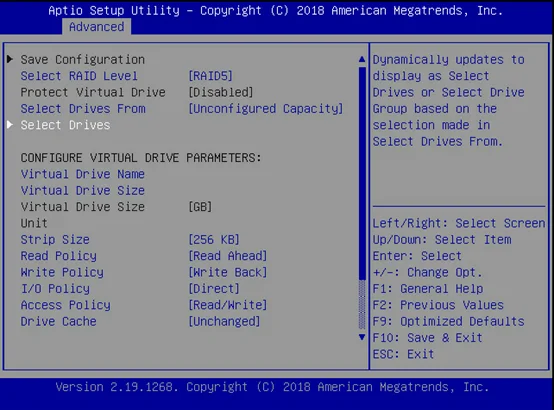
Task: Click the white arrow beside Select Drives
Action: click(10, 124)
